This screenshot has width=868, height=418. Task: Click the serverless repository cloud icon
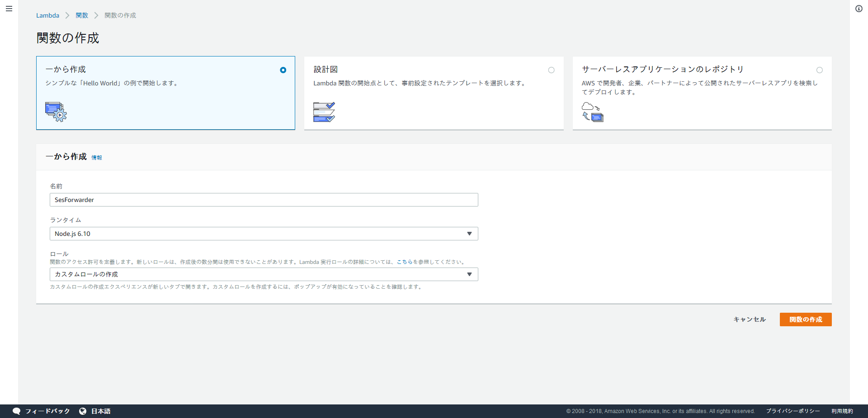pos(593,112)
